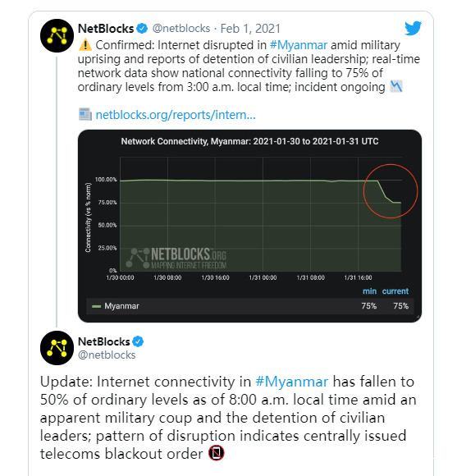Click the NetBlocks name in the top tweet
The image size is (457, 476).
pos(106,29)
